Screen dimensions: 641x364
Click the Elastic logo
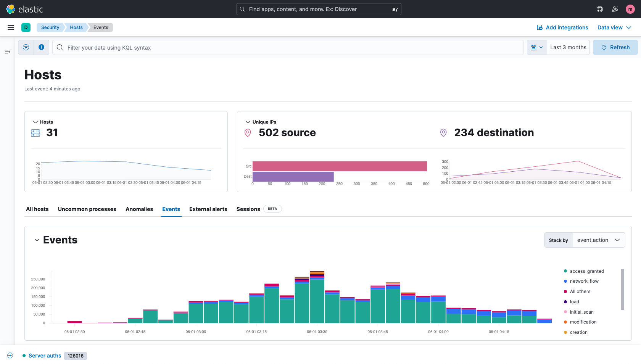[x=24, y=9]
